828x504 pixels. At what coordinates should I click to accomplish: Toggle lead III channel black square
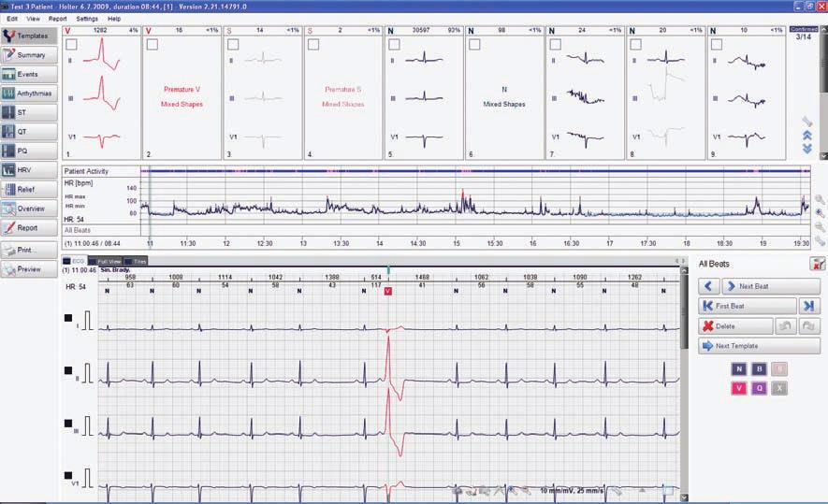[x=68, y=424]
